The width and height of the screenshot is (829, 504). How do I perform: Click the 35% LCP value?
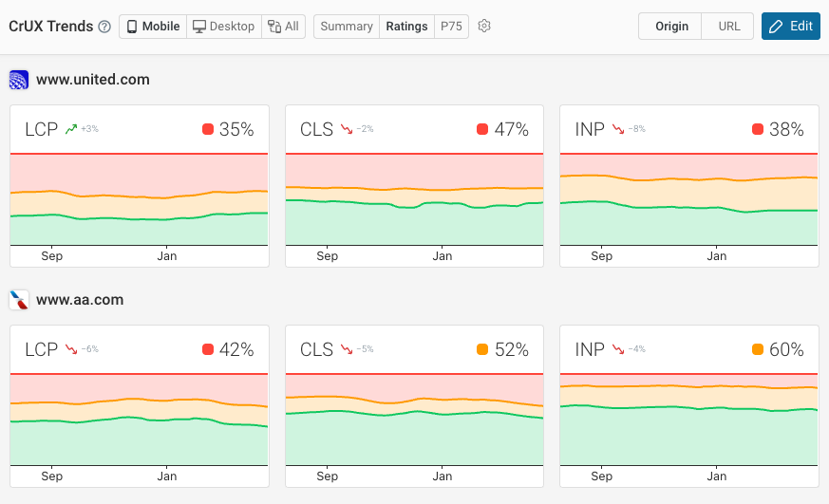click(x=236, y=129)
